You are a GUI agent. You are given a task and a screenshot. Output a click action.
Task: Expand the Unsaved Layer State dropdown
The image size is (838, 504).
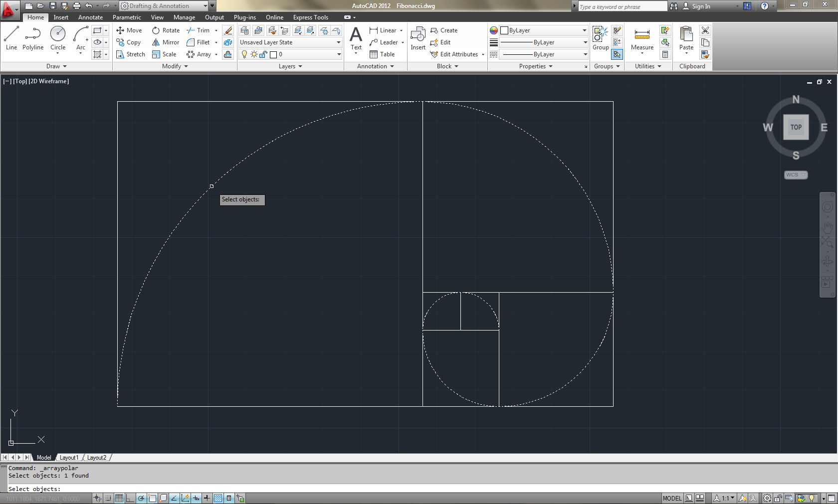338,42
